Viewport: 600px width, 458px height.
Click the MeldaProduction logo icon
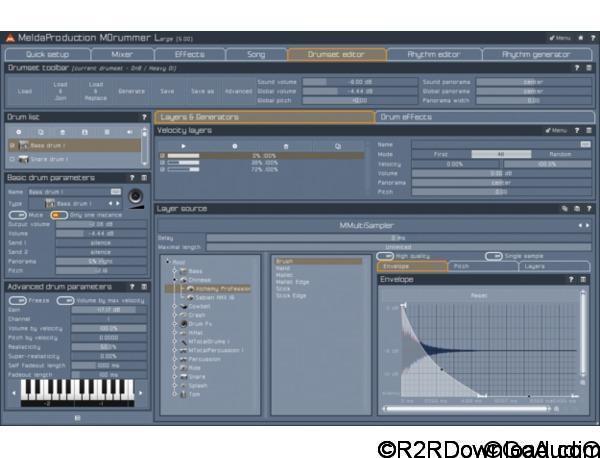pyautogui.click(x=10, y=38)
